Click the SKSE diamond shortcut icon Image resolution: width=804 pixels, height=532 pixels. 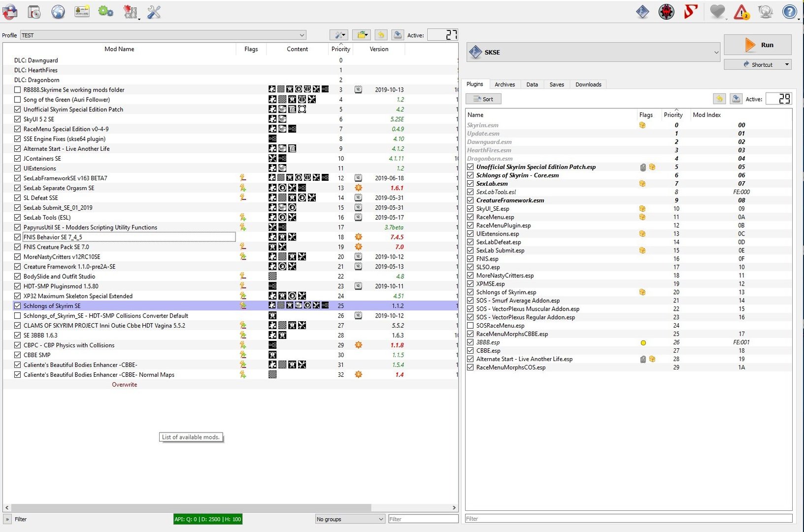[x=642, y=12]
